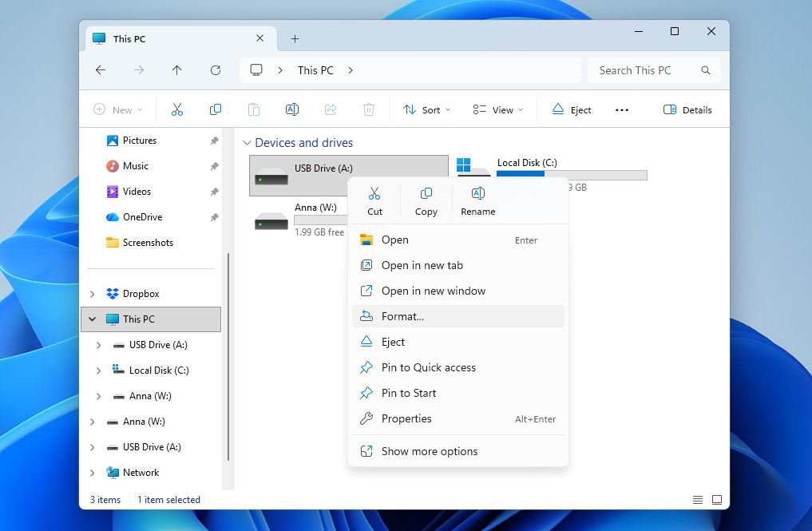812x531 pixels.
Task: Choose Format from the context menu
Action: click(402, 316)
